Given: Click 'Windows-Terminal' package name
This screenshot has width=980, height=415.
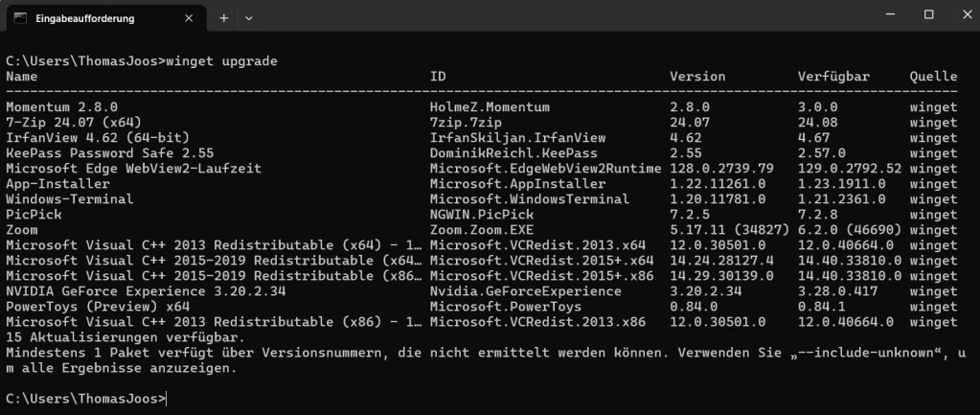Looking at the screenshot, I should click(x=70, y=198).
